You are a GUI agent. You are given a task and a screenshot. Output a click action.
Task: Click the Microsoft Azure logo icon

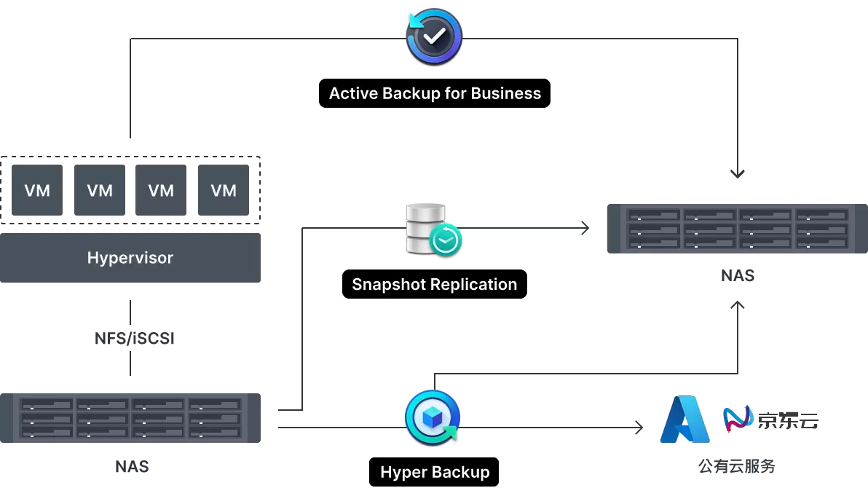coord(684,419)
